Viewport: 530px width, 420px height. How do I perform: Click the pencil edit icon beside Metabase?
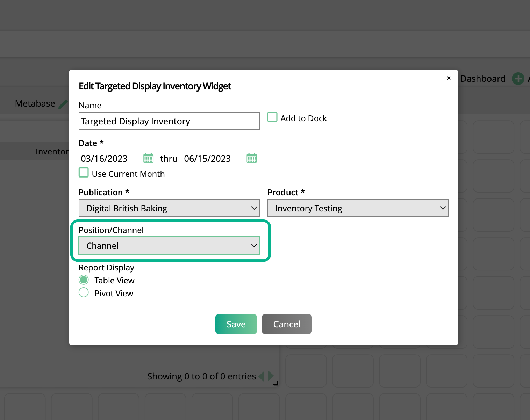[x=63, y=104]
